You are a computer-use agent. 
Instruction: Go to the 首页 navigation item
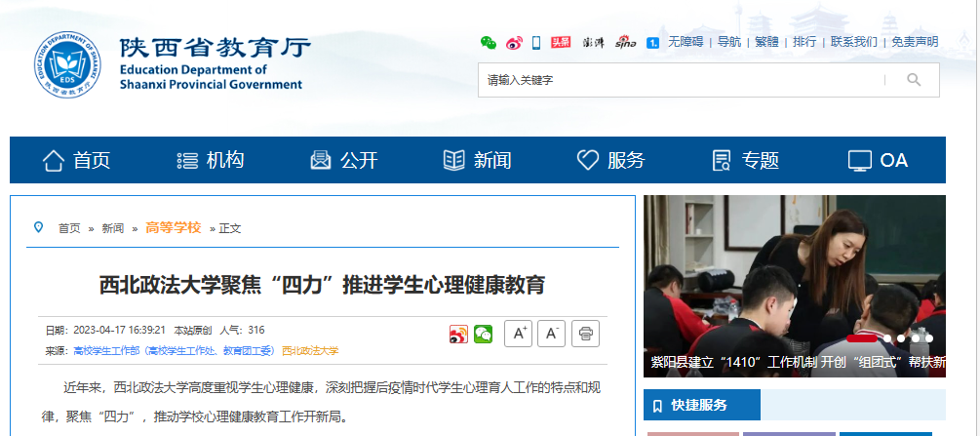76,161
